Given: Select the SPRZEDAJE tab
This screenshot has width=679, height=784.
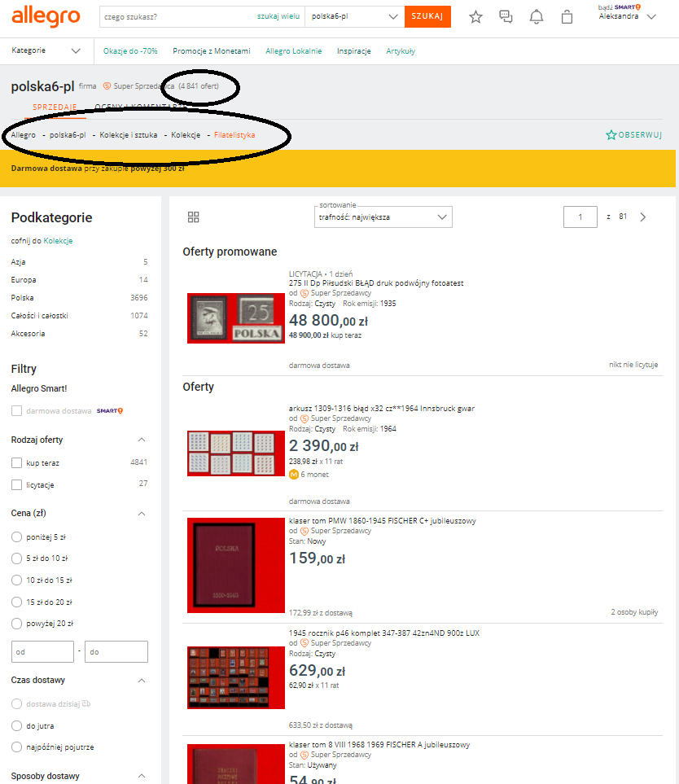Looking at the screenshot, I should coord(55,107).
